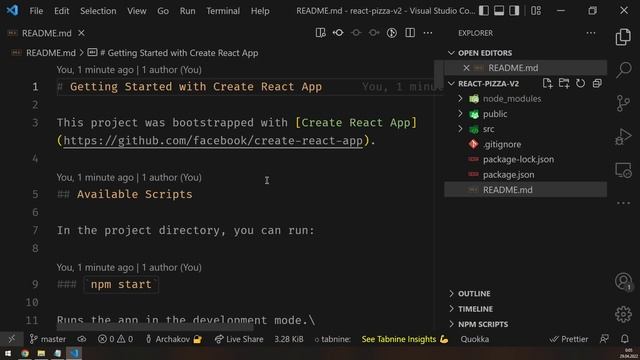Refresh the Explorer file tree
Viewport: 640px width, 360px height.
pyautogui.click(x=580, y=83)
